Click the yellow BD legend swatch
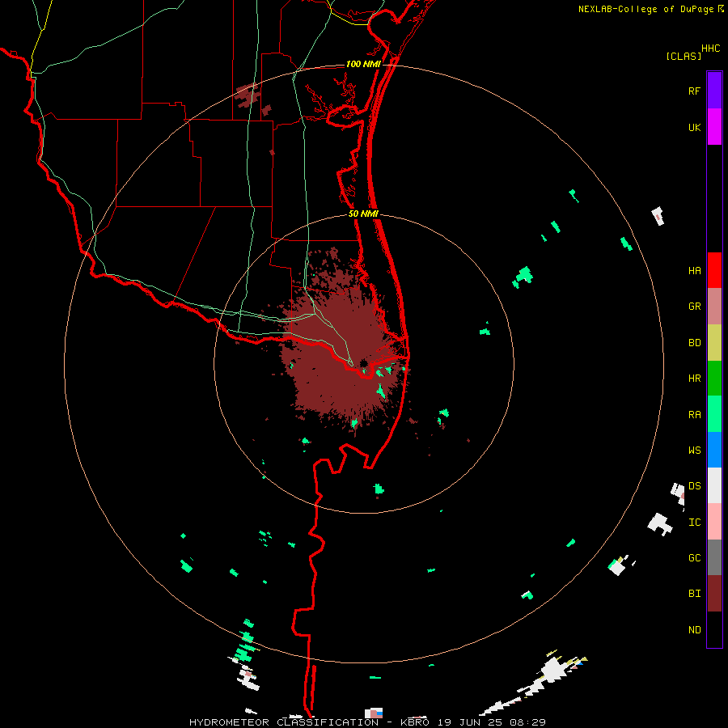Viewport: 728px width, 728px height. [714, 343]
